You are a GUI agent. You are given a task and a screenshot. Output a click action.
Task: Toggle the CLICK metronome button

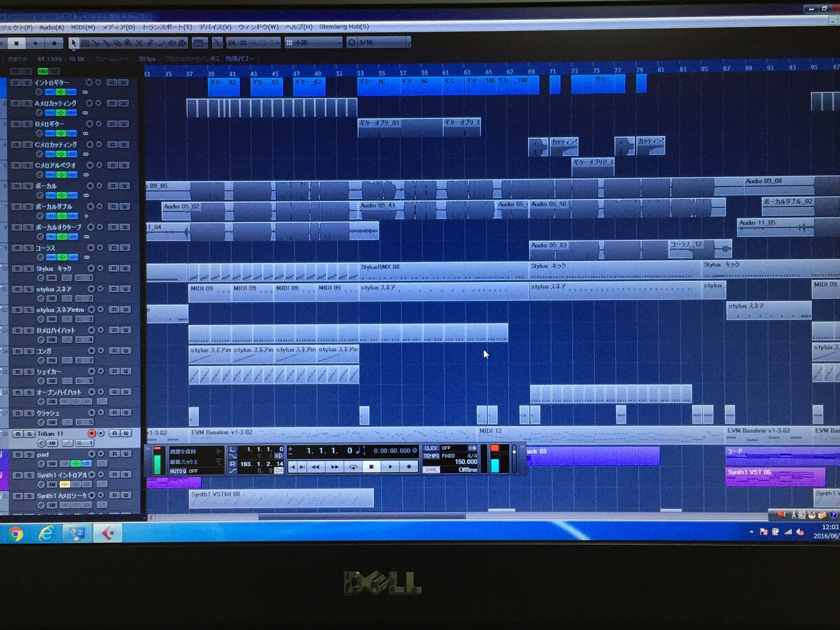431,448
